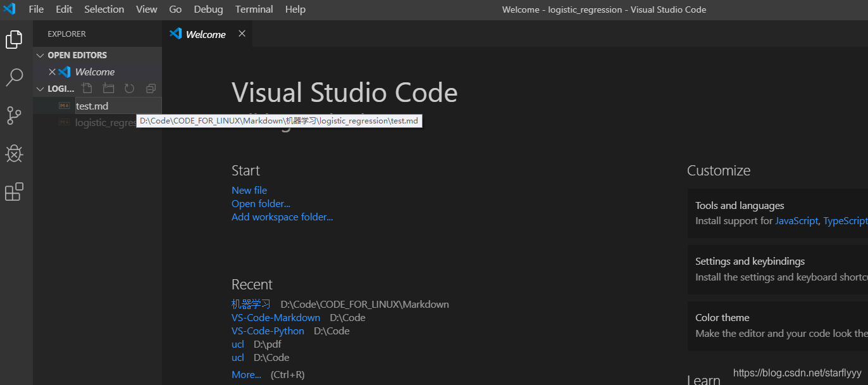Open the Explorer view in activity bar
The image size is (868, 385).
(x=14, y=40)
